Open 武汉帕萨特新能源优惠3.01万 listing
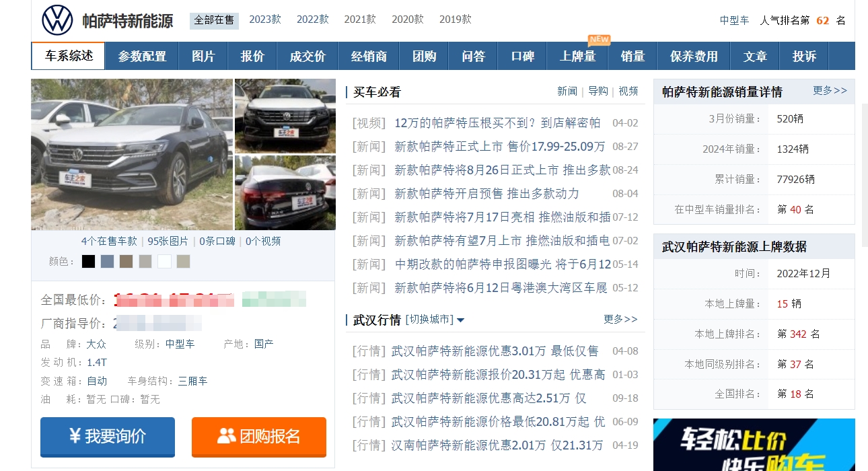 tap(495, 351)
